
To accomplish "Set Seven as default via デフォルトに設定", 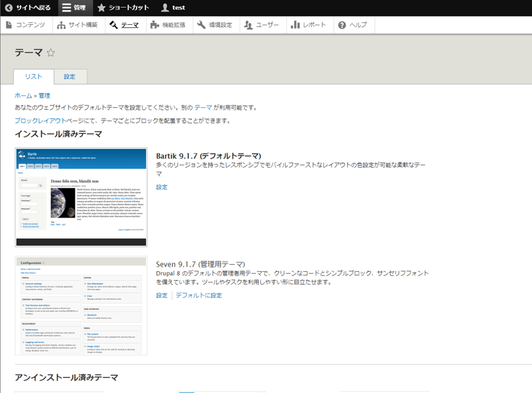I will [x=199, y=295].
